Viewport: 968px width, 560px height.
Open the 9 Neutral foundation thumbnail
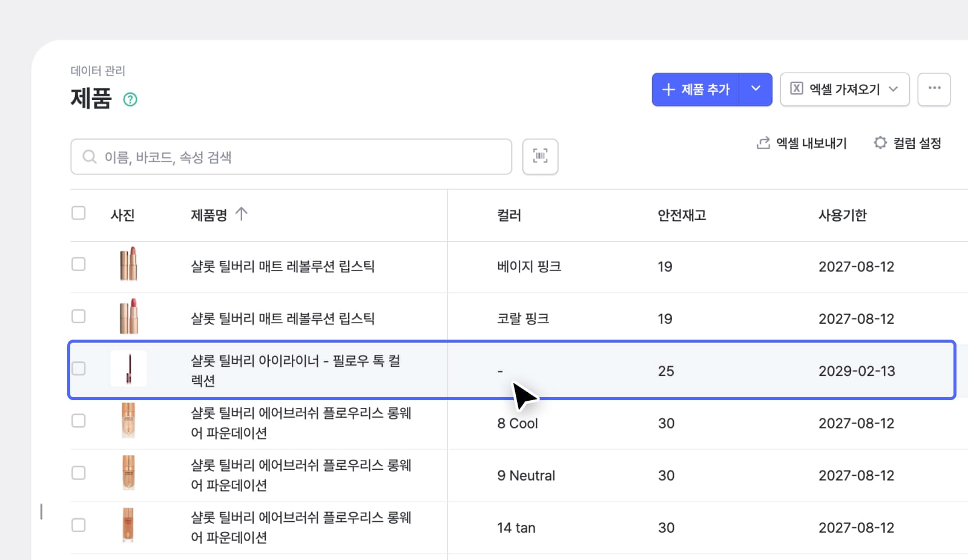click(x=128, y=473)
